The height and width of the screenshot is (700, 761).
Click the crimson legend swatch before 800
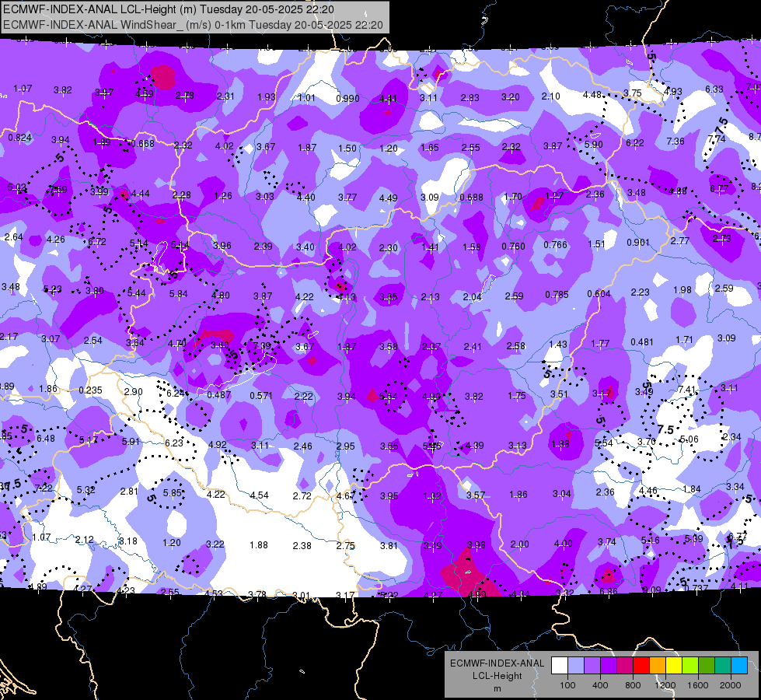(625, 666)
